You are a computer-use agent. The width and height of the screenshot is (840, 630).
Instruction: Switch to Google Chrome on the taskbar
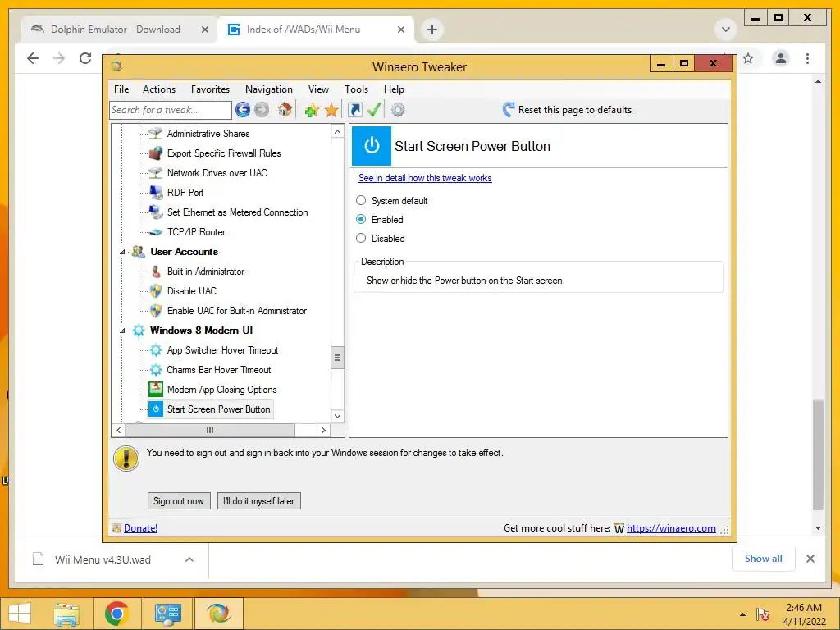(116, 614)
